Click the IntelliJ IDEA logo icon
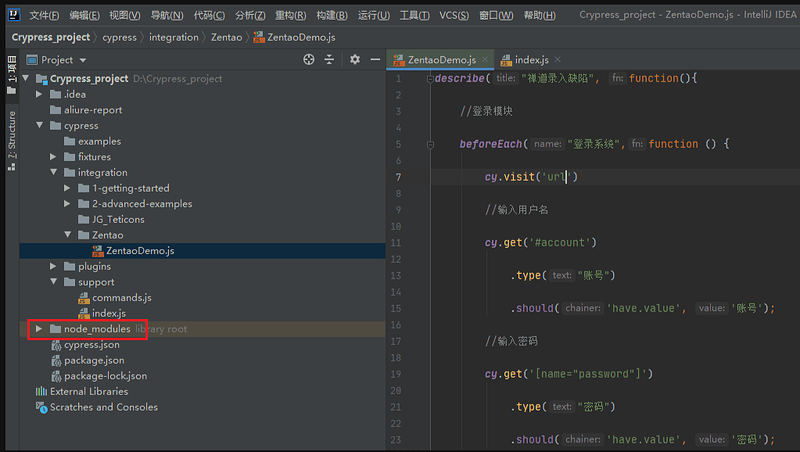Image resolution: width=800 pixels, height=452 pixels. point(14,14)
